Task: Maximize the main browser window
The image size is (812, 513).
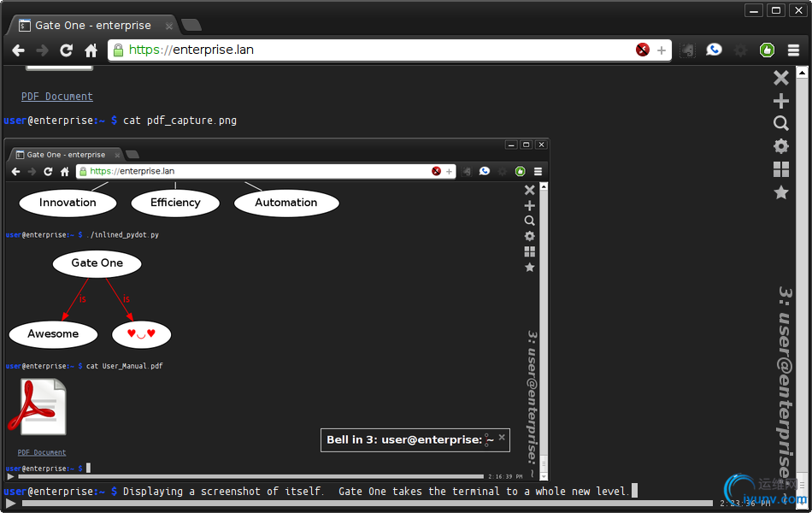Action: 776,10
